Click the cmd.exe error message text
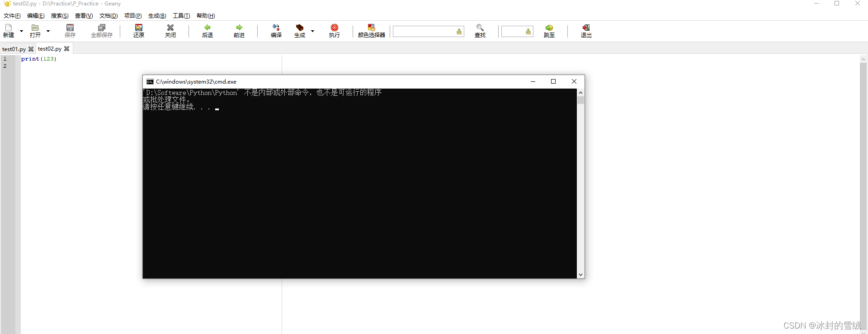This screenshot has width=868, height=334. tap(262, 96)
